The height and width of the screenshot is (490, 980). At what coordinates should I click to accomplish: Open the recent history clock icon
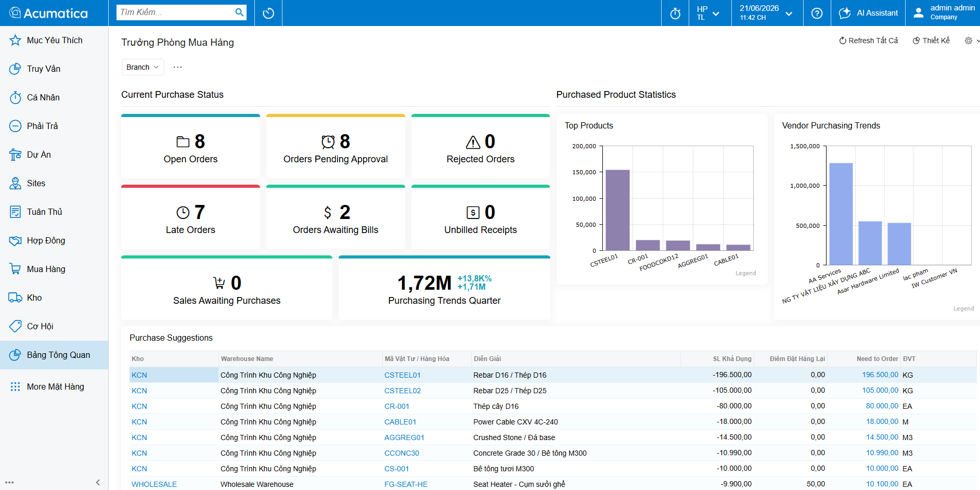[268, 13]
